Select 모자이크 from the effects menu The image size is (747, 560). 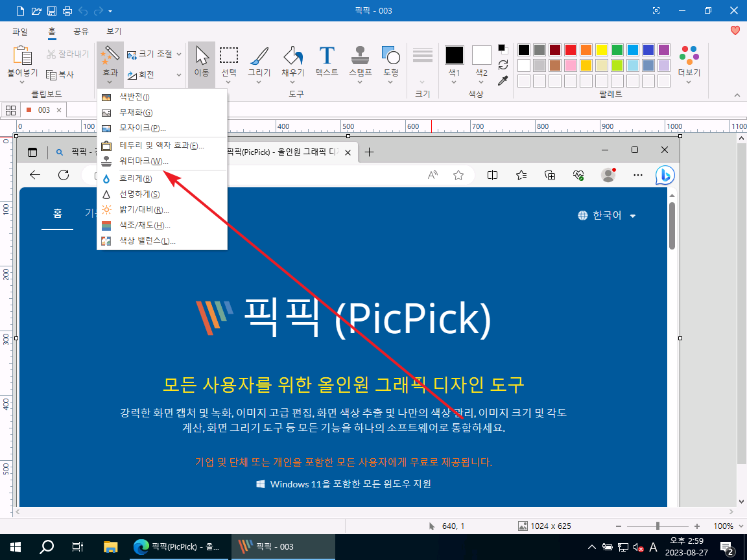(x=162, y=128)
